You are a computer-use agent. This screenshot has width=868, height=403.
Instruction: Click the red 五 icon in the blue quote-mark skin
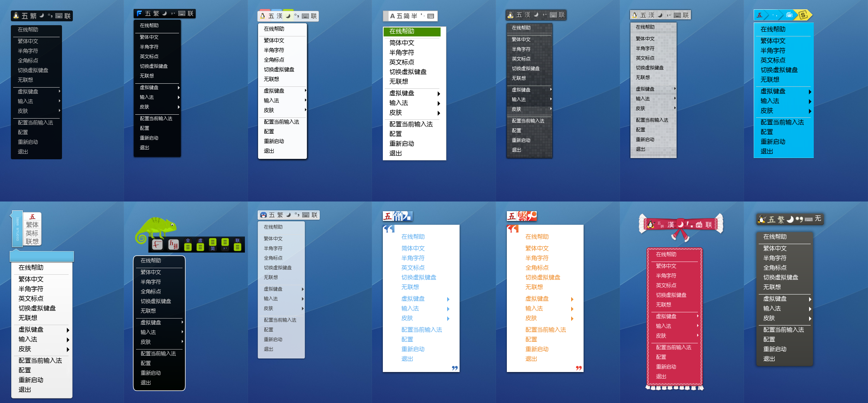[388, 216]
